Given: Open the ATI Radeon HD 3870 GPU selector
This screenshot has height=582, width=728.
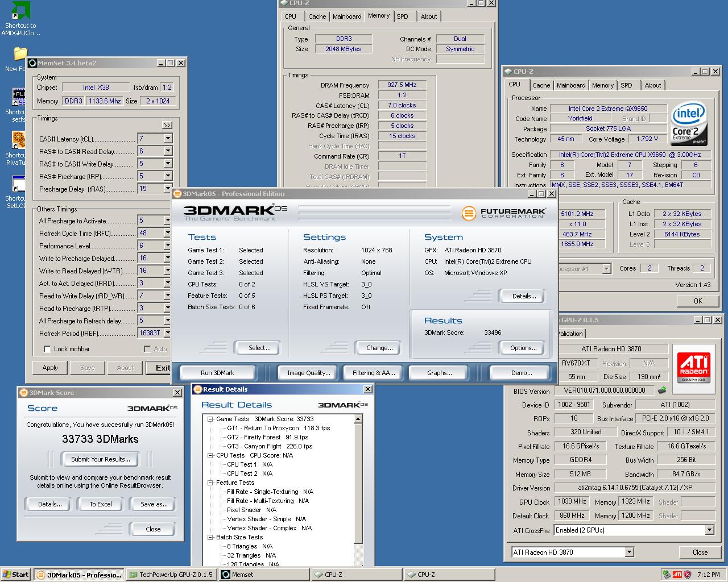Looking at the screenshot, I should pos(629,552).
